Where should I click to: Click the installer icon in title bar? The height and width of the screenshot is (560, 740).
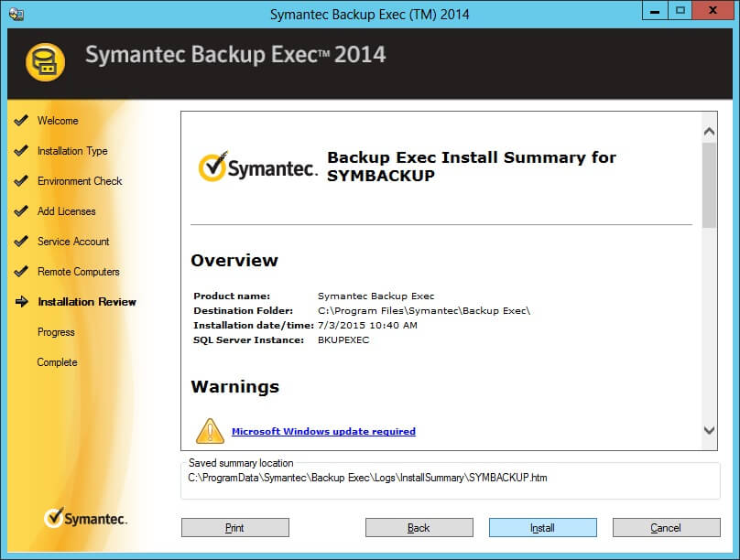coord(16,14)
